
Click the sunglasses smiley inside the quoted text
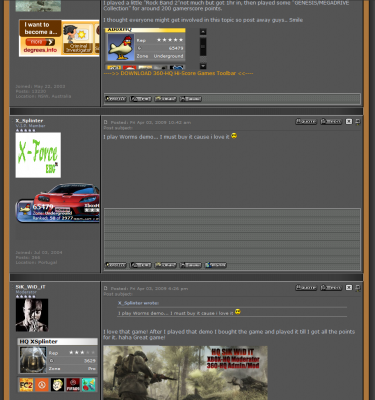click(238, 312)
